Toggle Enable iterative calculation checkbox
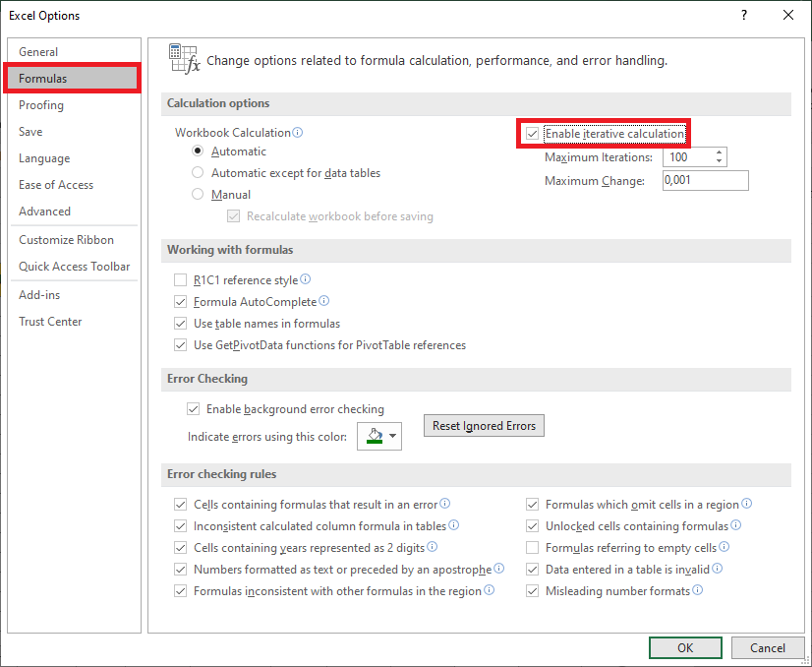 coord(533,134)
